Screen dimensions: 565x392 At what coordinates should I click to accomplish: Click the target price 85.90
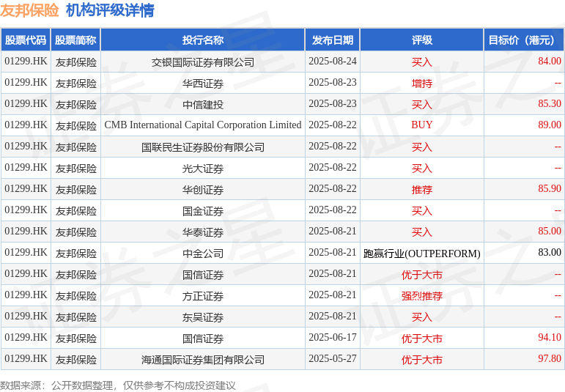point(550,189)
